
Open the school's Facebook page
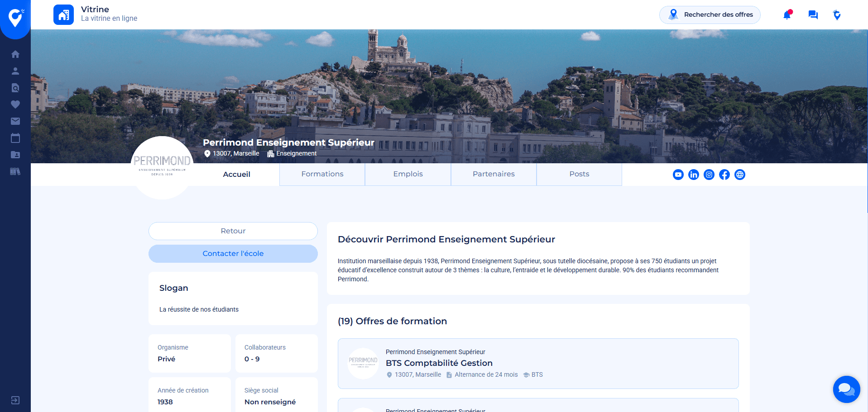click(724, 175)
